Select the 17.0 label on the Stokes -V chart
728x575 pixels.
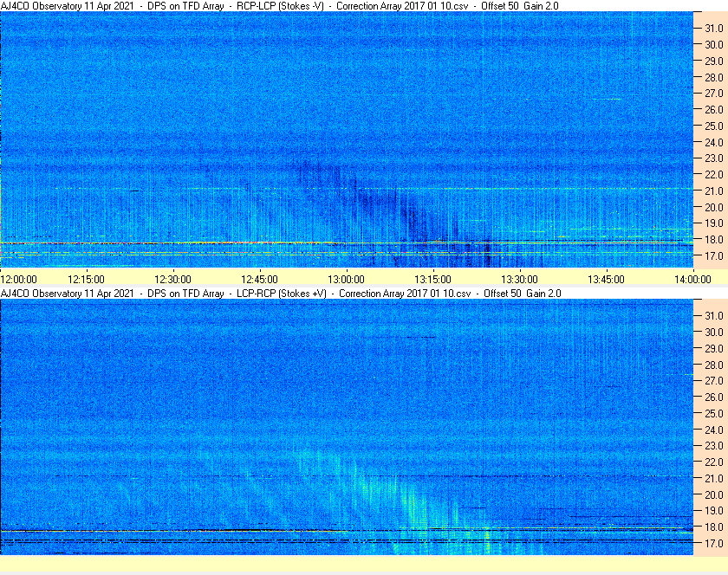pos(714,255)
